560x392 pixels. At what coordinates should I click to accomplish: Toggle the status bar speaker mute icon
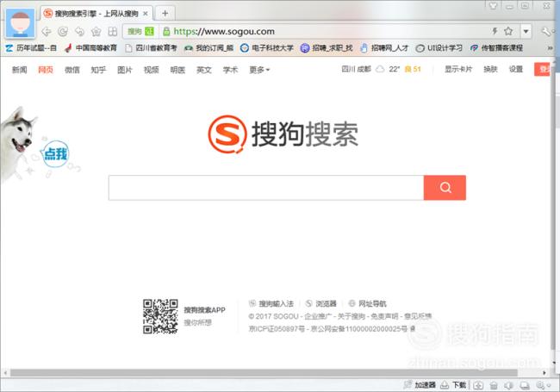508,385
